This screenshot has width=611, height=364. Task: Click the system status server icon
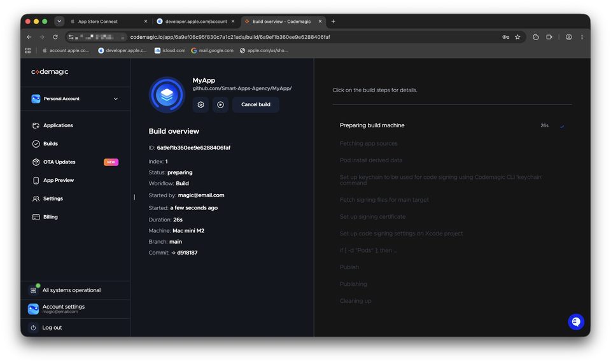coord(34,290)
